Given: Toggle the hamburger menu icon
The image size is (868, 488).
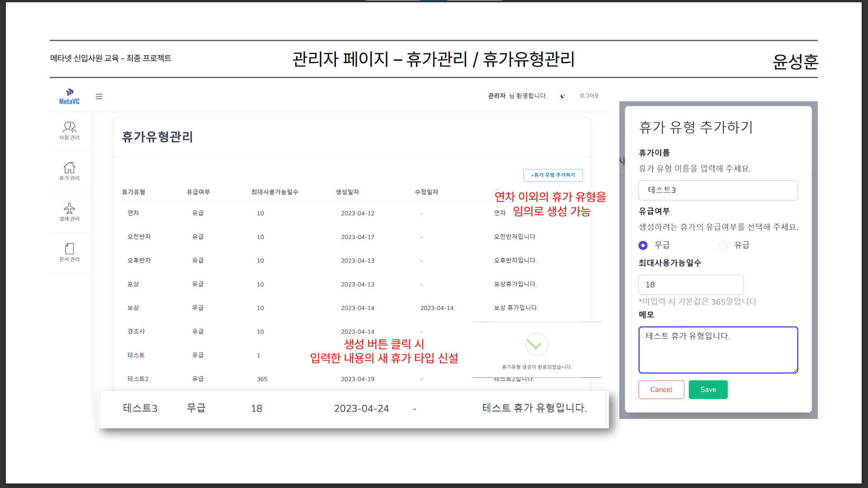Looking at the screenshot, I should click(x=99, y=96).
